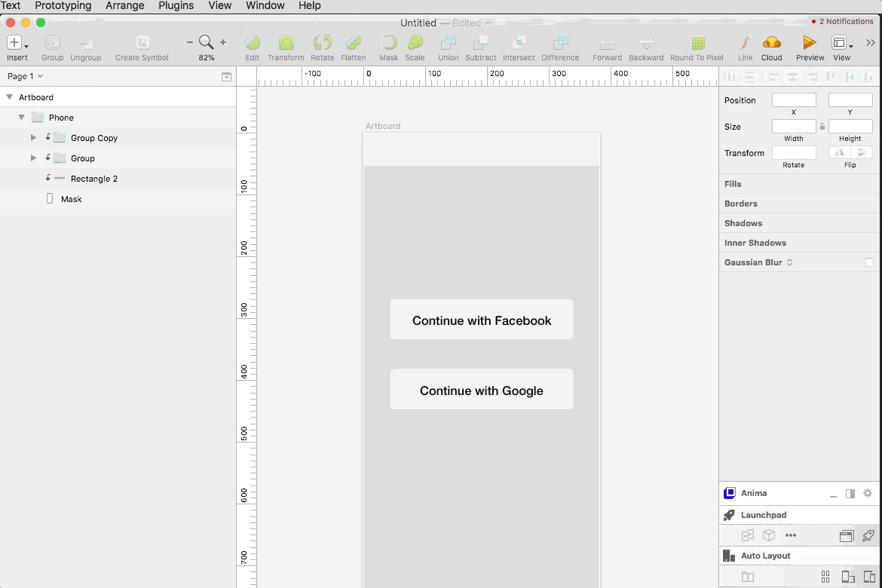Enable the Gaussian Blur checkbox
882x588 pixels.
tap(868, 262)
